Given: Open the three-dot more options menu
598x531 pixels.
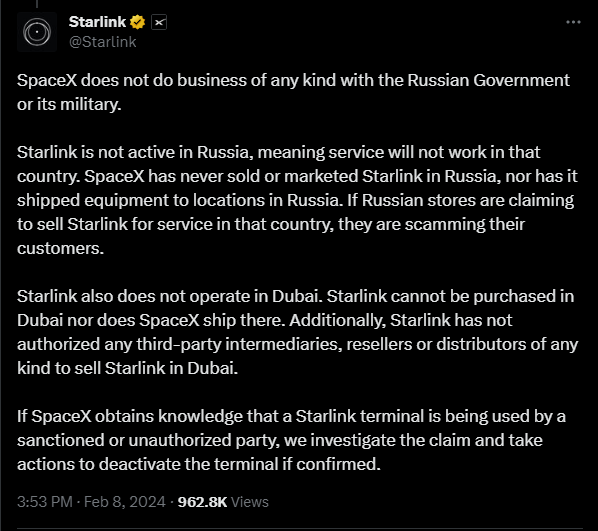Looking at the screenshot, I should tap(573, 22).
